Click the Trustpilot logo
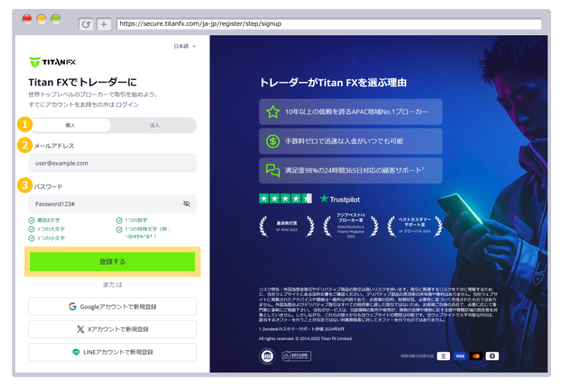The width and height of the screenshot is (566, 392). pyautogui.click(x=340, y=199)
